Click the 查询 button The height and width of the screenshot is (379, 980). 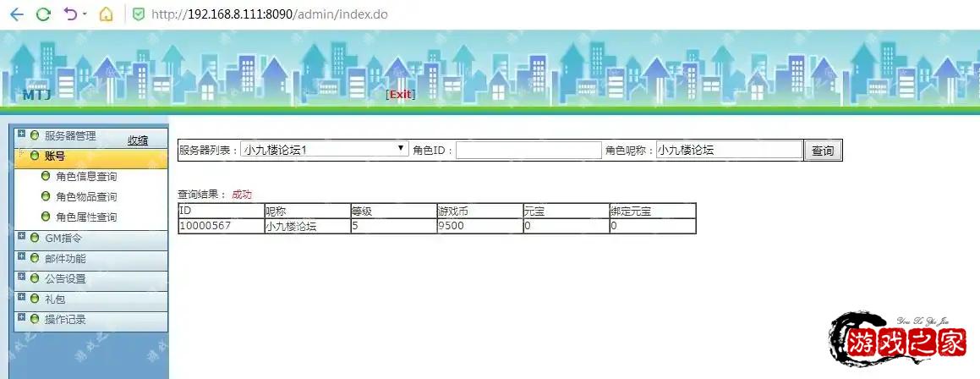pyautogui.click(x=822, y=151)
